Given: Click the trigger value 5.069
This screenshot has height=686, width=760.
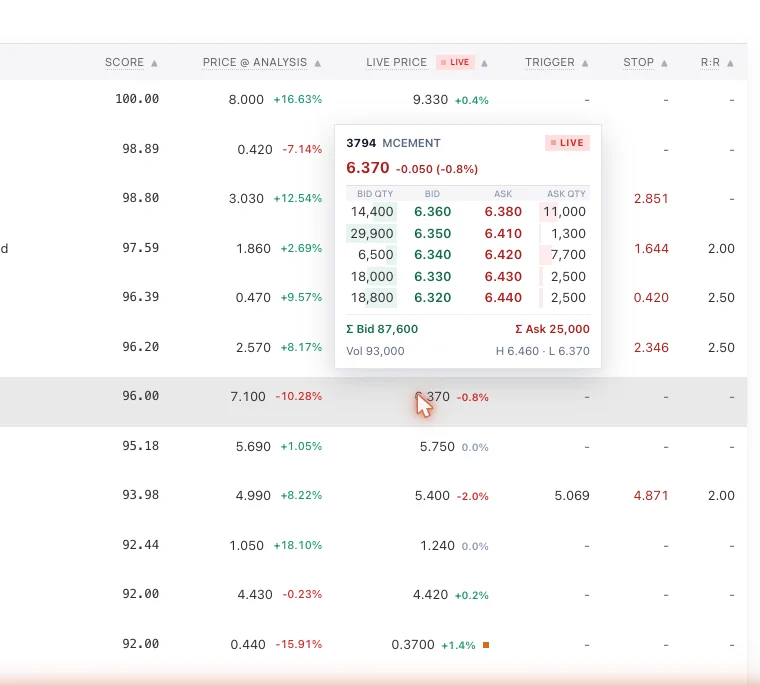Looking at the screenshot, I should tap(572, 495).
